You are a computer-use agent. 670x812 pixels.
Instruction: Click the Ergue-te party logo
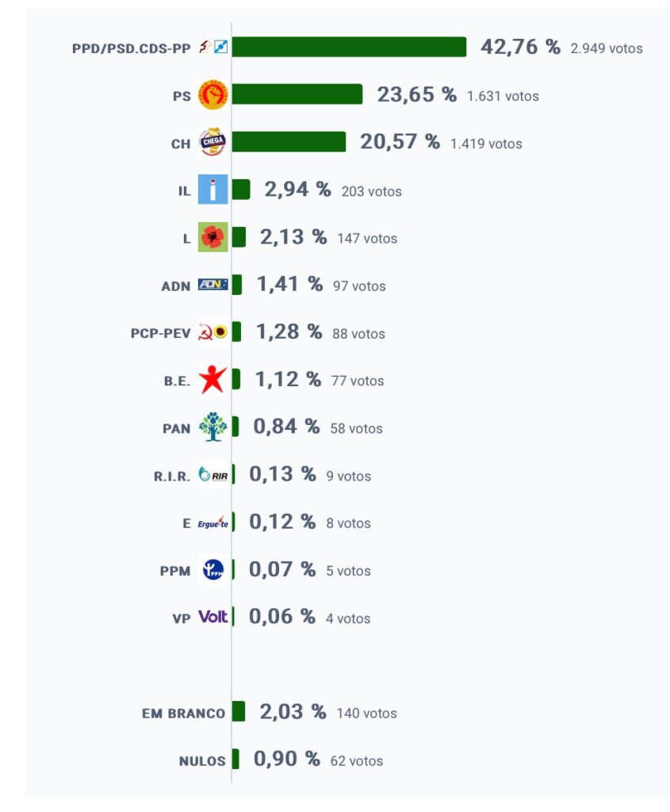[x=212, y=523]
